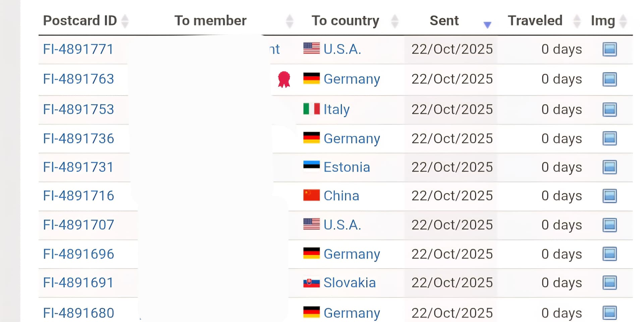Sort table by Postcard ID column

(80, 21)
